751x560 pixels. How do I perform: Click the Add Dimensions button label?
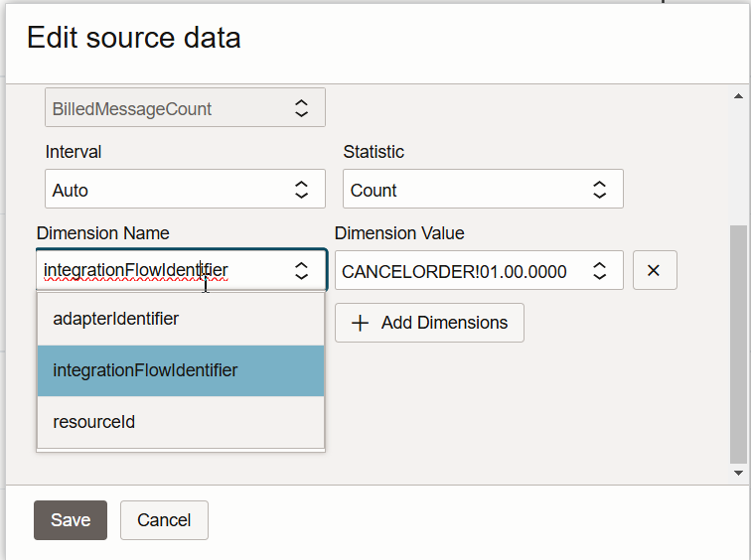coord(444,323)
